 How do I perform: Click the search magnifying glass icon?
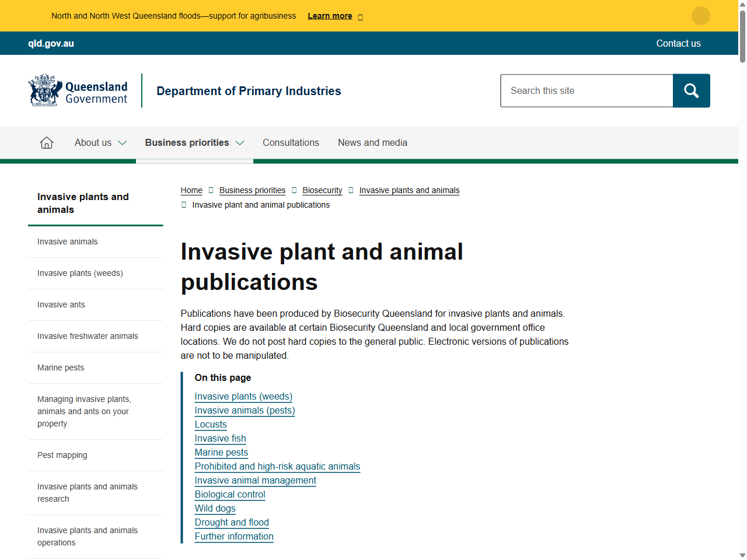[x=691, y=90]
